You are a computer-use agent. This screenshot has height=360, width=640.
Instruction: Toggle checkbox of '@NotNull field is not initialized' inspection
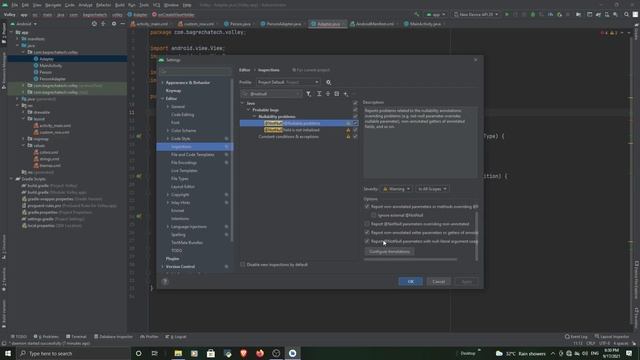[x=355, y=130]
